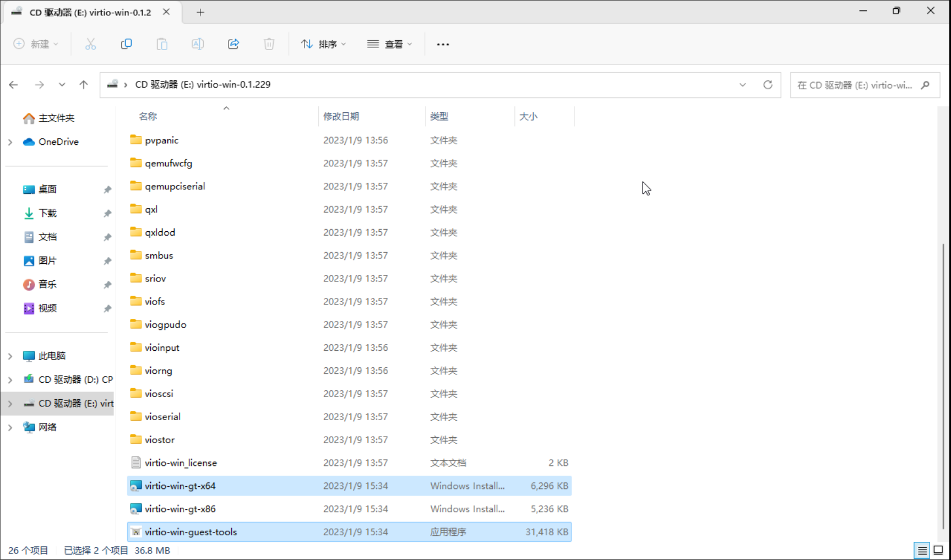Click the Delete trash can icon
This screenshot has width=951, height=560.
coord(269,44)
